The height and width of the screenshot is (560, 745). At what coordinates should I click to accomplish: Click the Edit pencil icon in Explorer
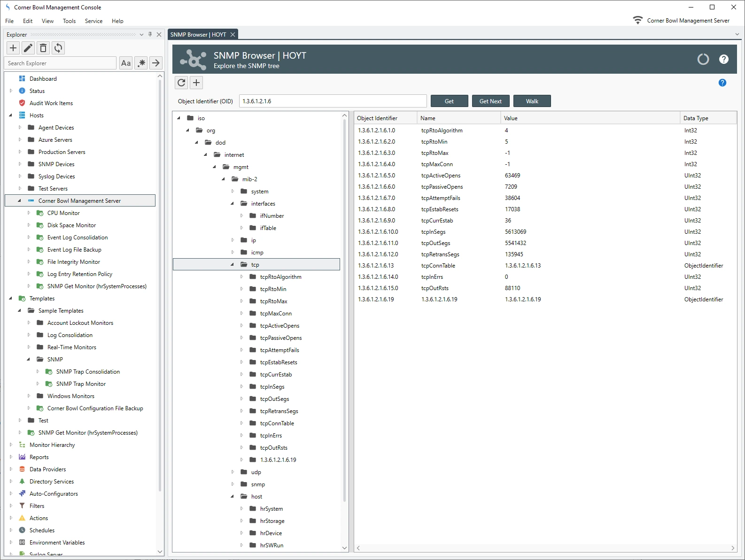pos(28,48)
